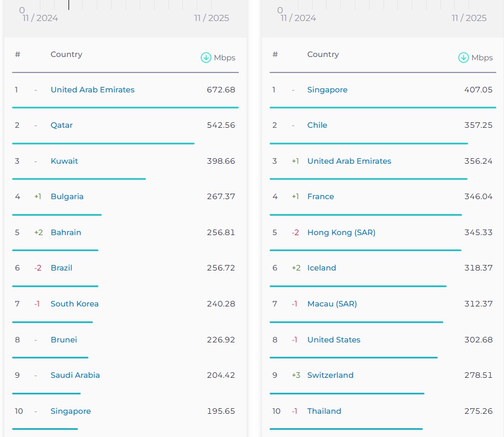Open the United States country link

pos(334,340)
